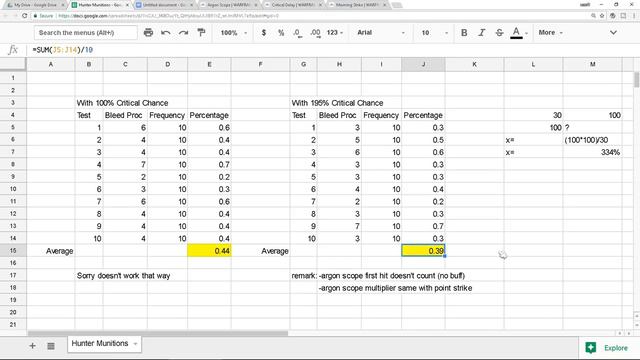Image resolution: width=640 pixels, height=360 pixels.
Task: Click the vertical scrollbar thumb
Action: (x=637, y=80)
